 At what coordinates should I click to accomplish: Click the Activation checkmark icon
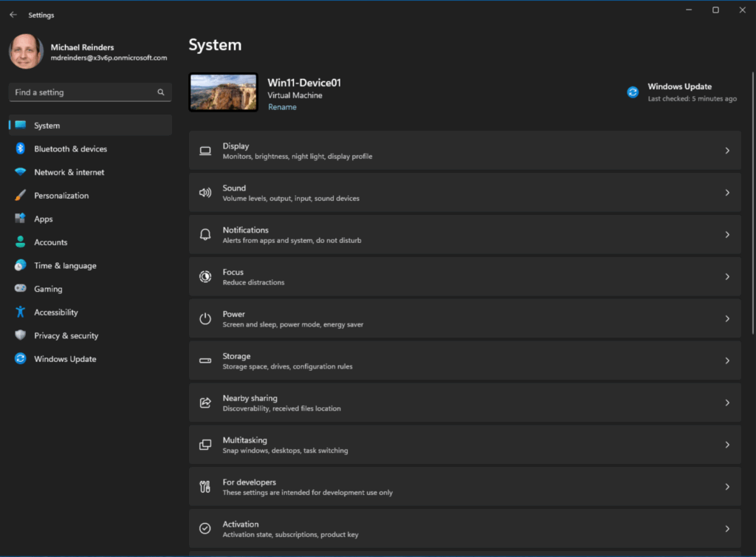(x=205, y=528)
